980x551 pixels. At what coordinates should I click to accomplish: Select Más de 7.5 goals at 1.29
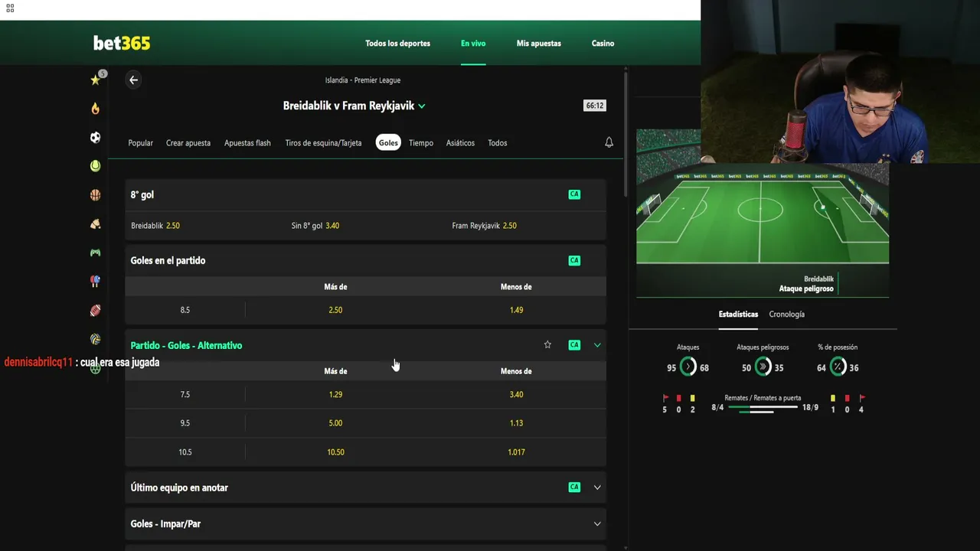pos(335,395)
